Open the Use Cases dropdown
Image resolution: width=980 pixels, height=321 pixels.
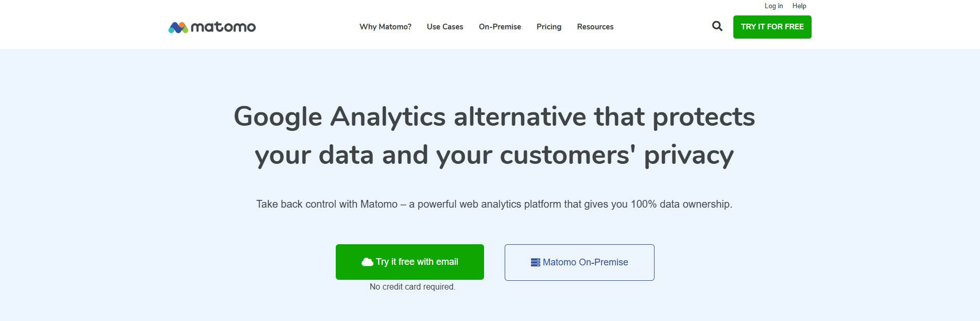[x=445, y=27]
